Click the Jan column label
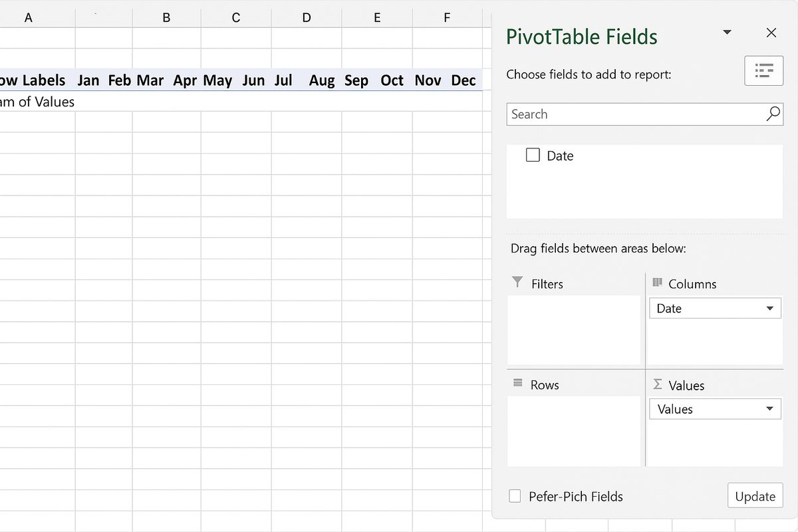Screen dimensions: 798x532 [x=88, y=80]
